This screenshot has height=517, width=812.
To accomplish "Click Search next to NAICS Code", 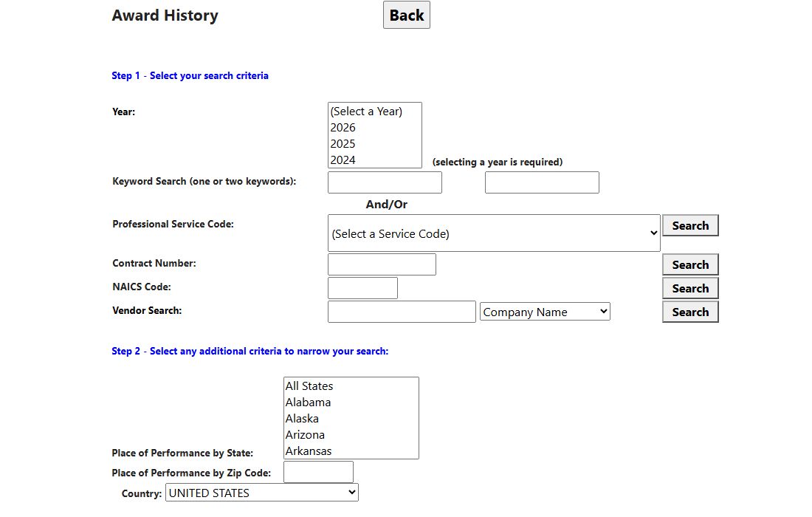I will coord(690,288).
